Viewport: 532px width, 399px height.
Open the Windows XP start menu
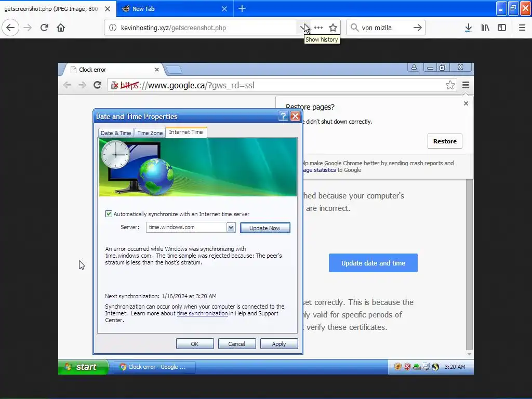[83, 367]
